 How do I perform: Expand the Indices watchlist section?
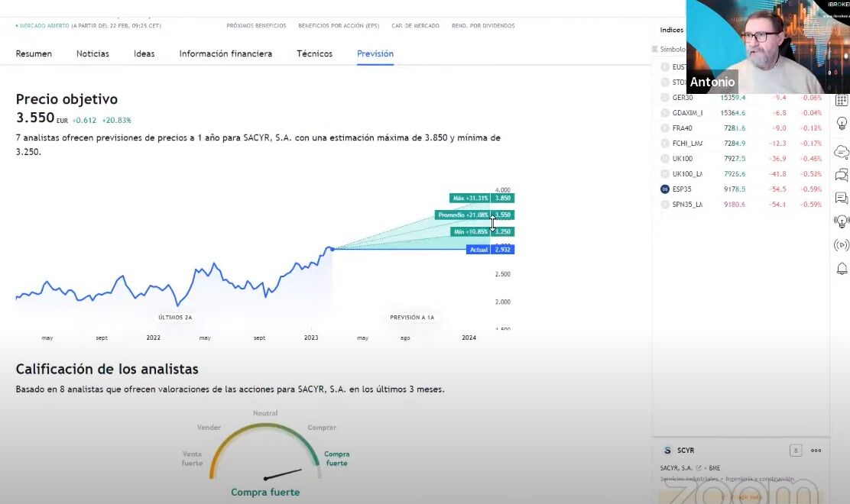(671, 30)
